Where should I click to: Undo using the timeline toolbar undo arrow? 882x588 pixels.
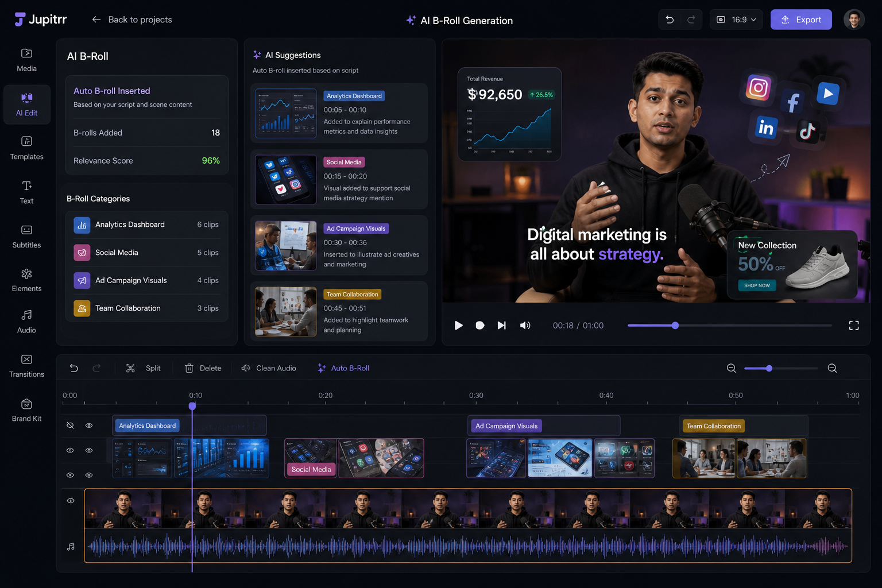click(x=74, y=368)
